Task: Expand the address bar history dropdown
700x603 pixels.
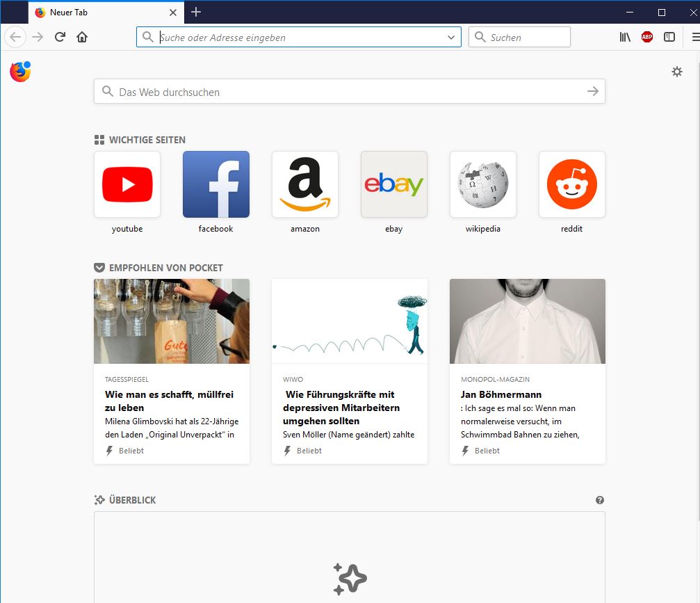Action: 451,37
